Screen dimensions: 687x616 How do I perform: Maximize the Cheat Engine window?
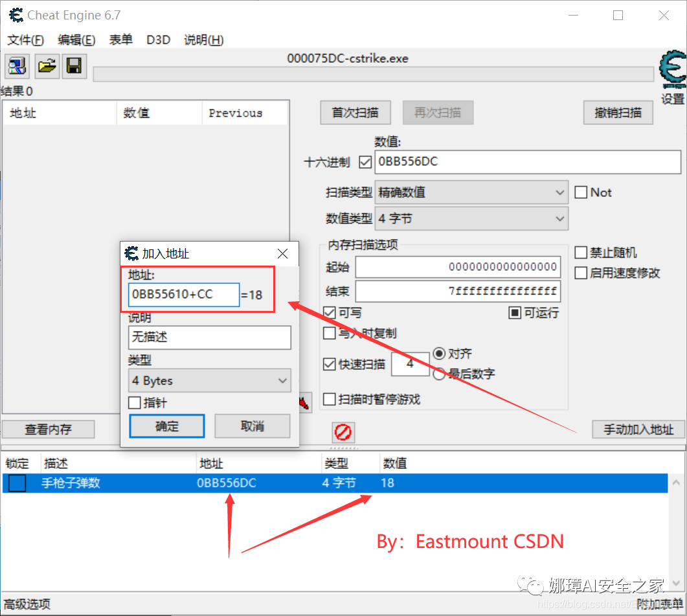point(618,16)
